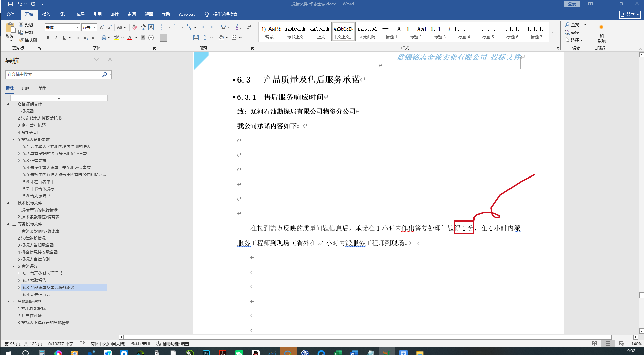Go to 6.4 无失信行为 heading
The height and width of the screenshot is (355, 644).
(37, 294)
